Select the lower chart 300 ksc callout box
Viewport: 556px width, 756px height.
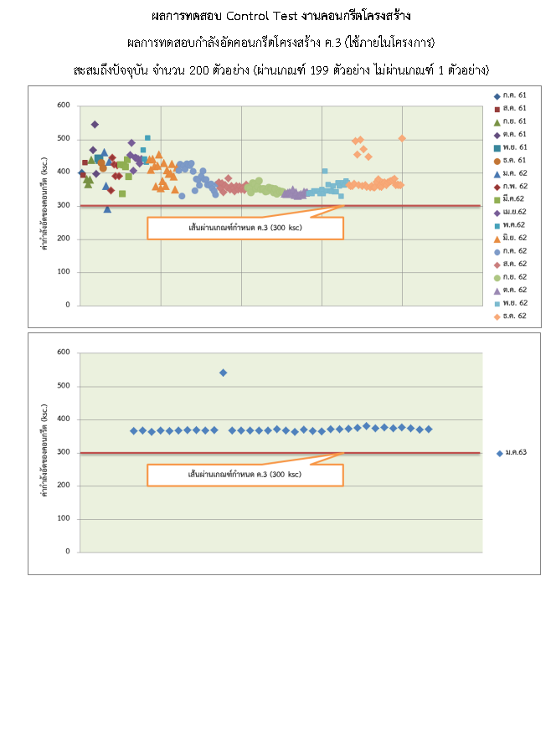tap(245, 475)
